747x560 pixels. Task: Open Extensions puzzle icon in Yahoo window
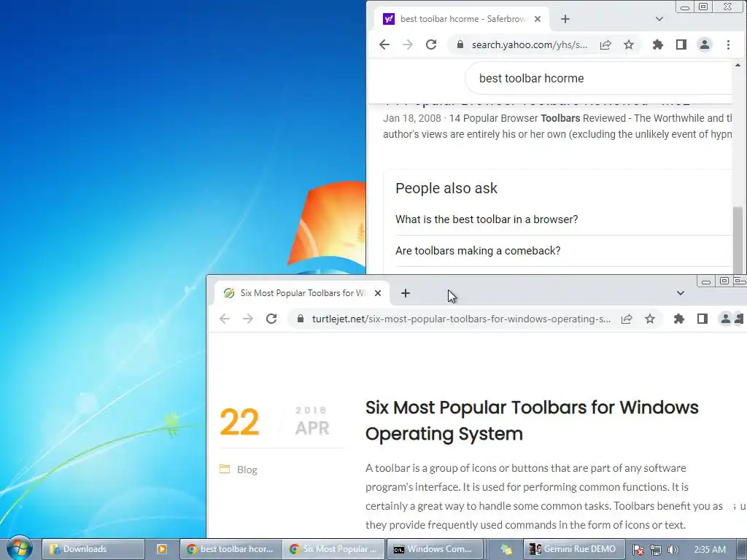pyautogui.click(x=658, y=44)
